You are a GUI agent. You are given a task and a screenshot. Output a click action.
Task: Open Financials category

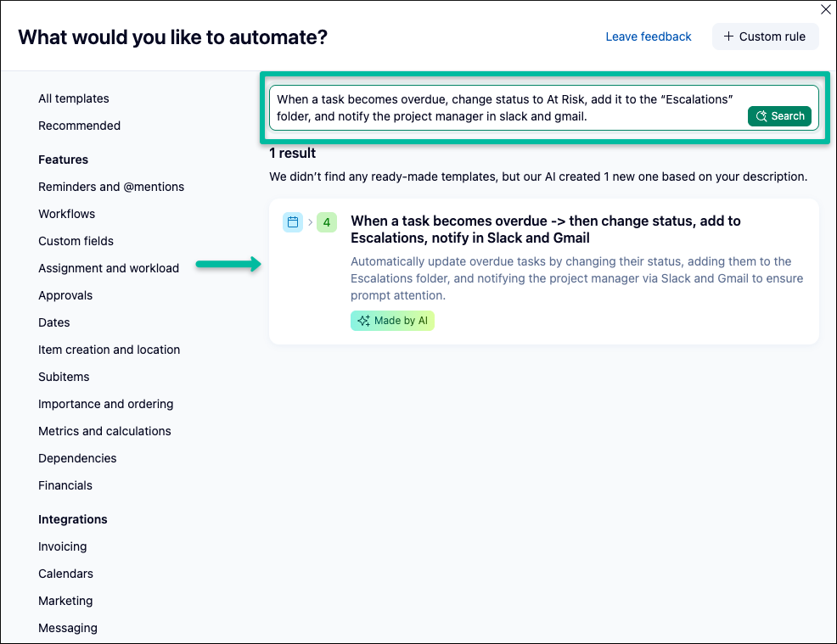pos(65,485)
